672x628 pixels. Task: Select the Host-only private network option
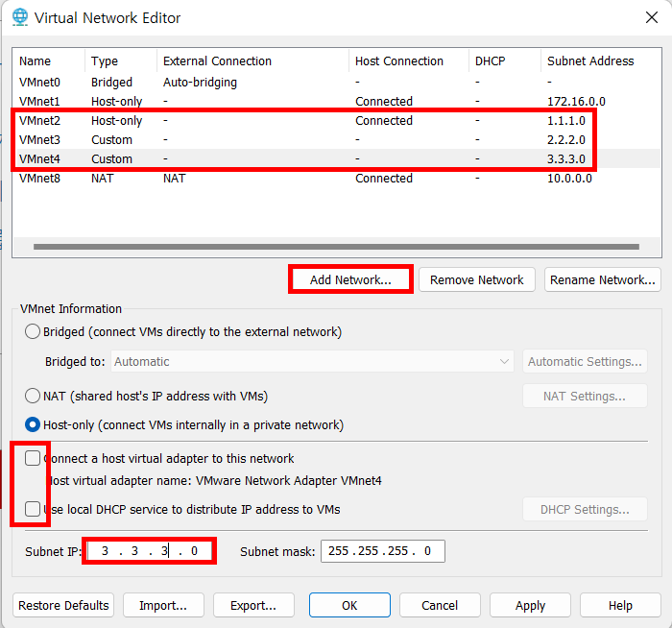33,424
